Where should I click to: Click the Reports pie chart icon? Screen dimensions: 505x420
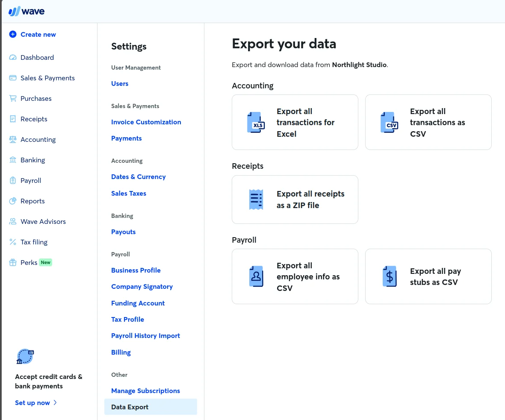tap(13, 201)
